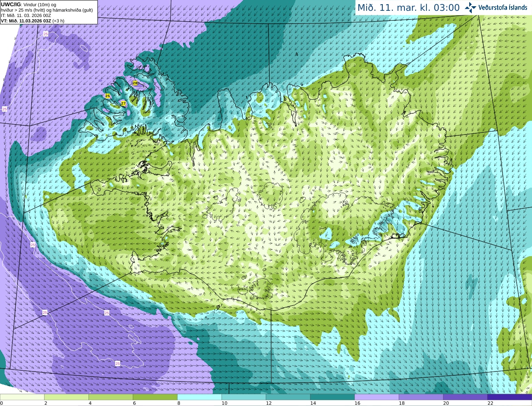Image resolution: width=532 pixels, height=406 pixels.
Task: Select the lavender 16–18 m/s legend swatch
Action: click(377, 397)
